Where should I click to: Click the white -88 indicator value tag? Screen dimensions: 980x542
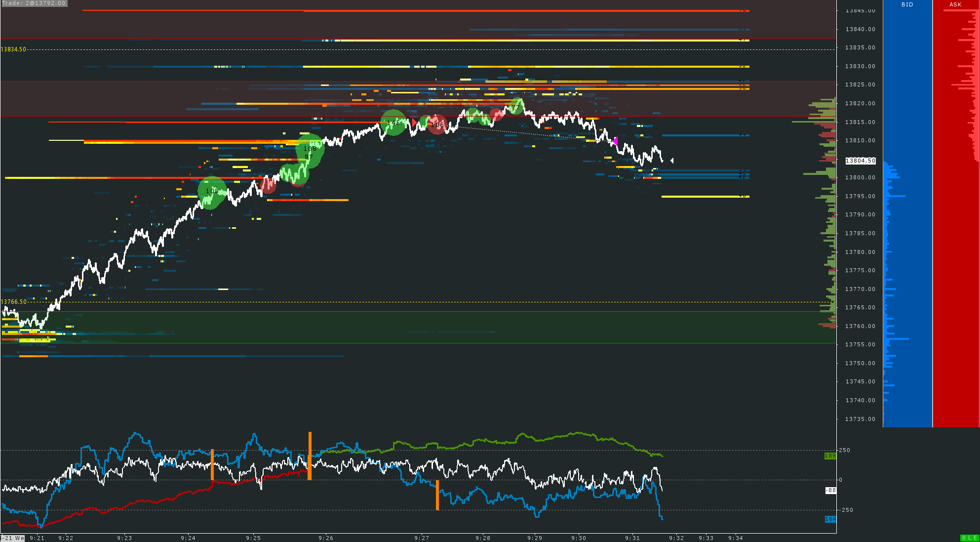click(x=831, y=490)
